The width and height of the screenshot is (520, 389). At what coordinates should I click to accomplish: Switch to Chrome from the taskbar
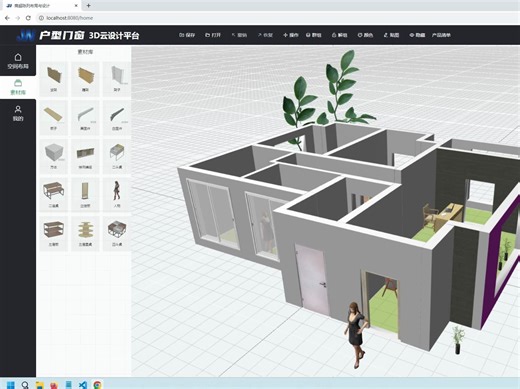point(97,385)
